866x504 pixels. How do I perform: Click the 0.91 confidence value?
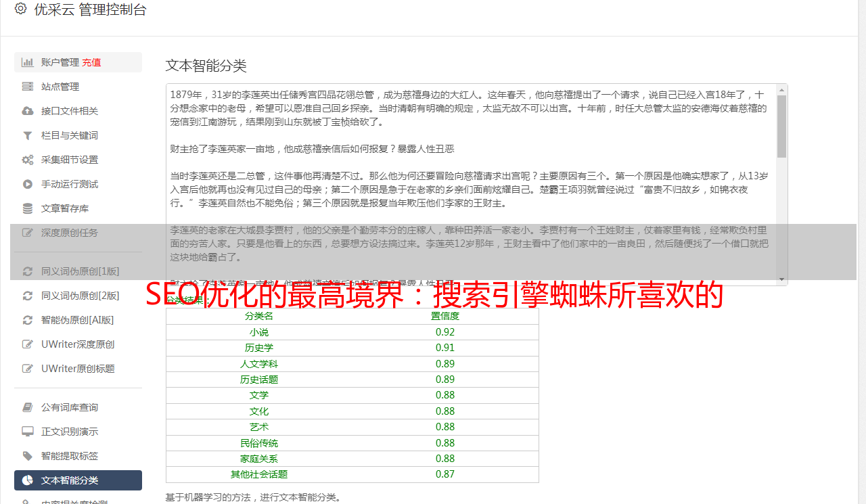[x=445, y=348]
